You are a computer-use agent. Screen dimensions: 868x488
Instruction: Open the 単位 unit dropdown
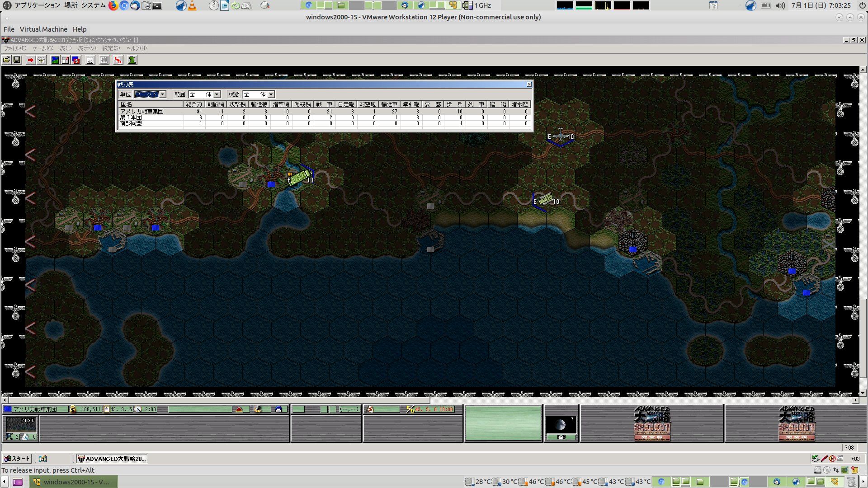163,94
